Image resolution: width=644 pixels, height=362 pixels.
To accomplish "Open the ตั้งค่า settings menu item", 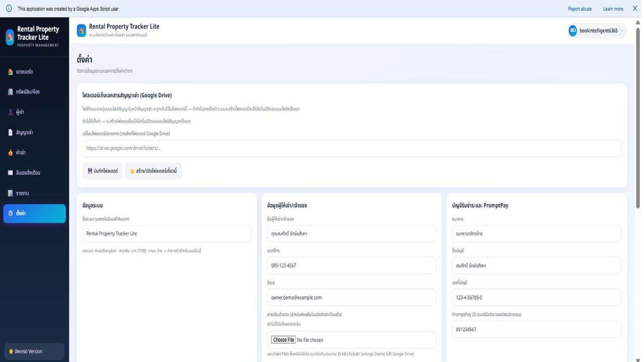I will [34, 213].
